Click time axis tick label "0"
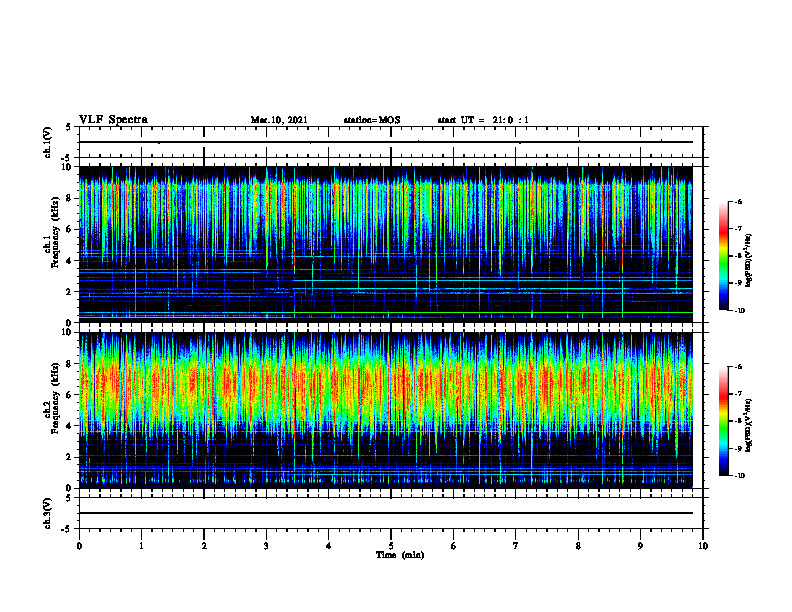The width and height of the screenshot is (792, 612). click(79, 546)
